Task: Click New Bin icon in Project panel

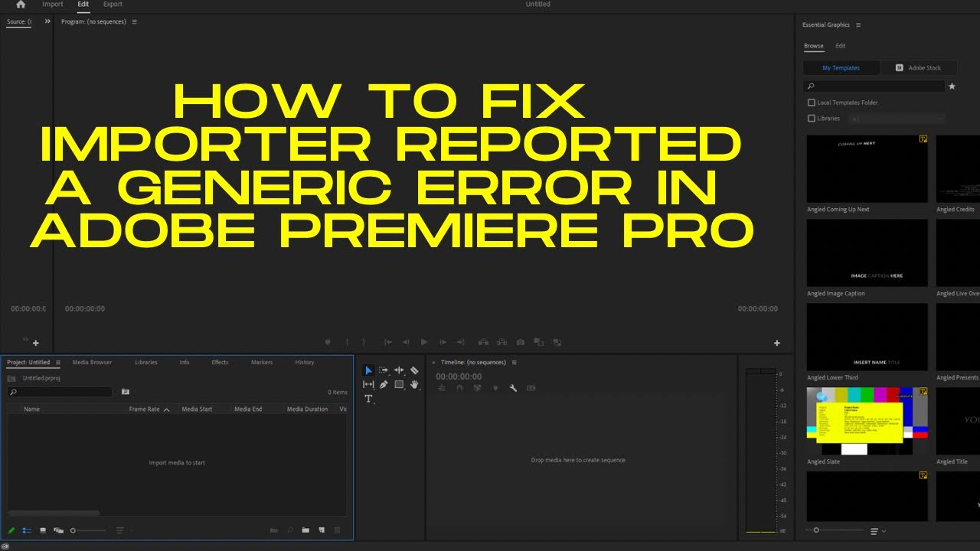Action: click(305, 530)
